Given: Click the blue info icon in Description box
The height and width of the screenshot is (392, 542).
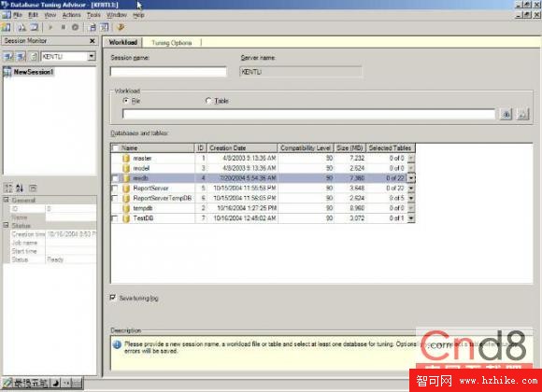Looking at the screenshot, I should 117,344.
